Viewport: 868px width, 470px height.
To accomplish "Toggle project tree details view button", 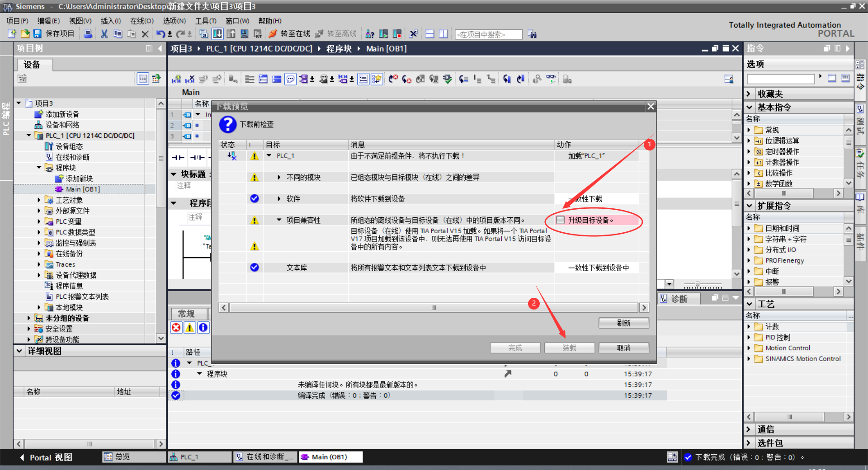I will [x=143, y=79].
